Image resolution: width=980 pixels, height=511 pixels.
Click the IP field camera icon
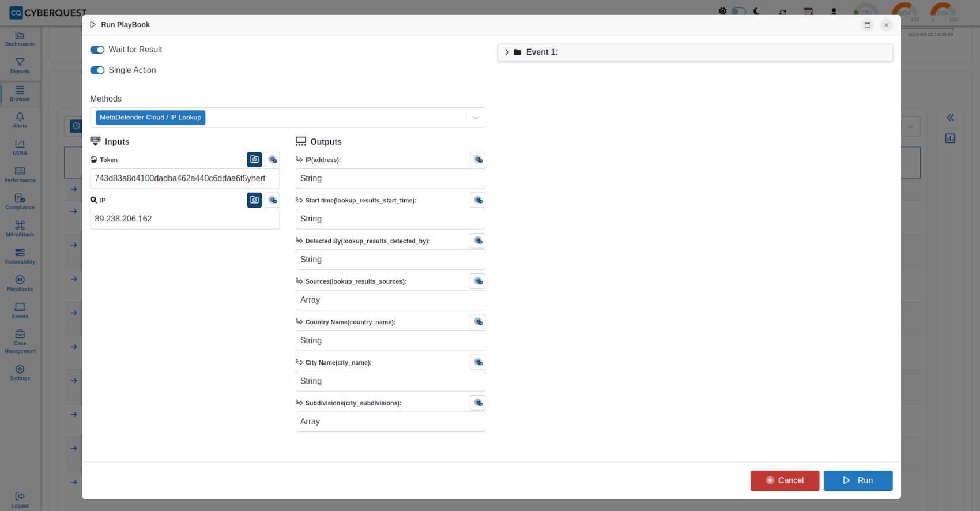pyautogui.click(x=254, y=200)
